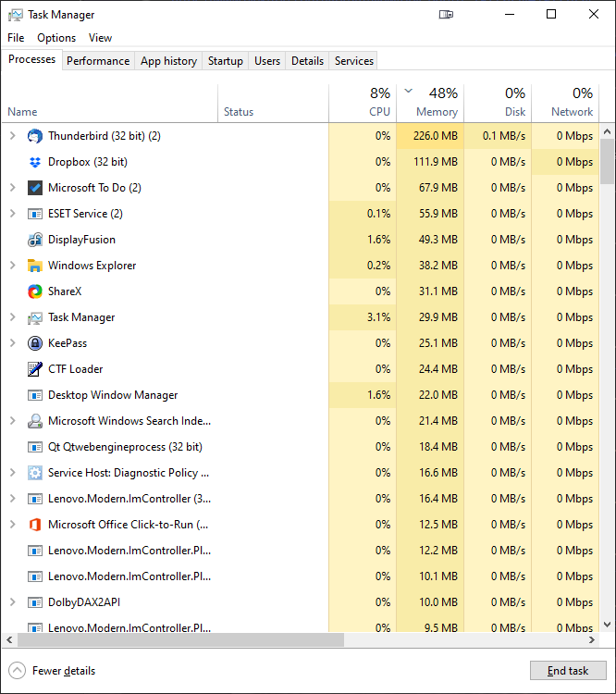Click the Microsoft To Do checkmark icon
Viewport: 616px width, 694px height.
(35, 188)
